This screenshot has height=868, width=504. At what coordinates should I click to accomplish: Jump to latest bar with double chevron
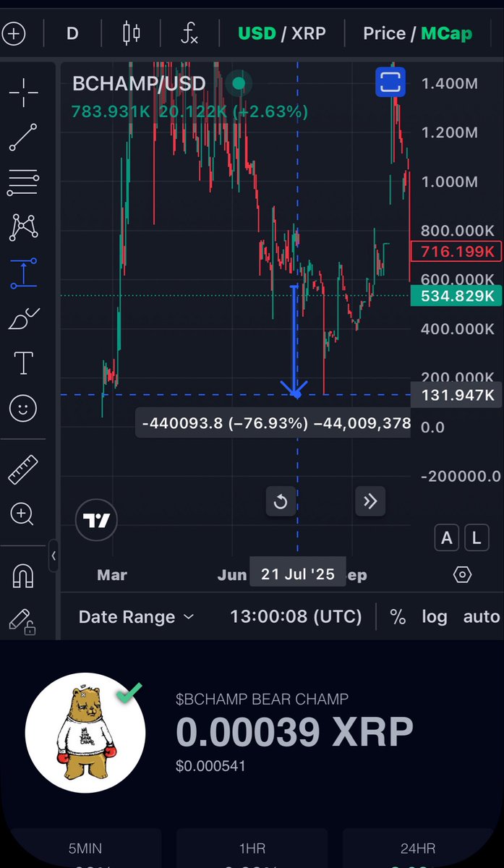click(370, 501)
